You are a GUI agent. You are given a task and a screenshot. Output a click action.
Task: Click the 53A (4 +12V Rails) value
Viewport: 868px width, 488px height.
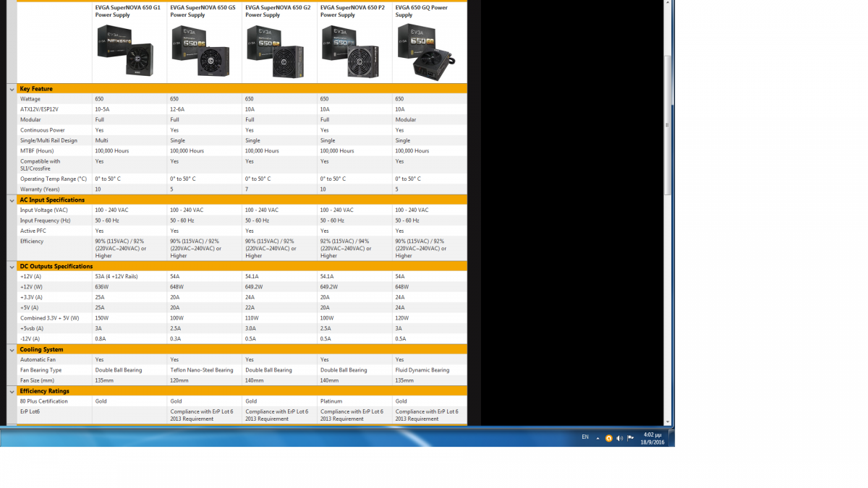point(116,277)
